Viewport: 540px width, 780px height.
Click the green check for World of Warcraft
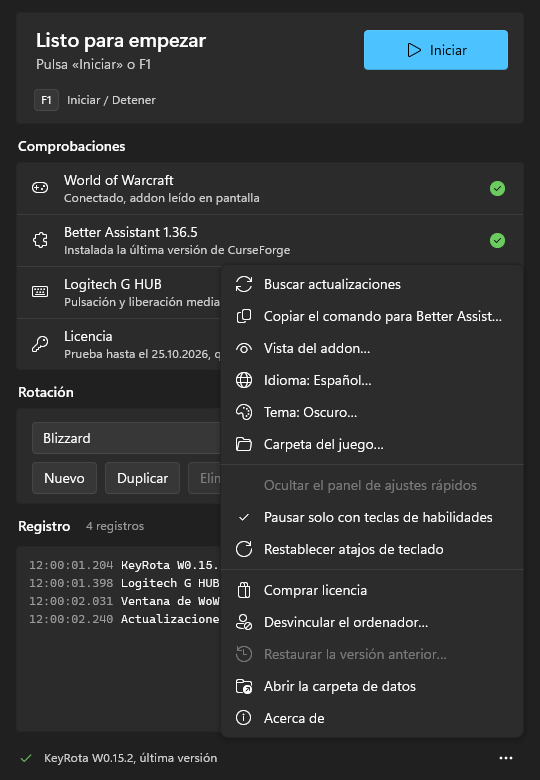[x=497, y=189]
